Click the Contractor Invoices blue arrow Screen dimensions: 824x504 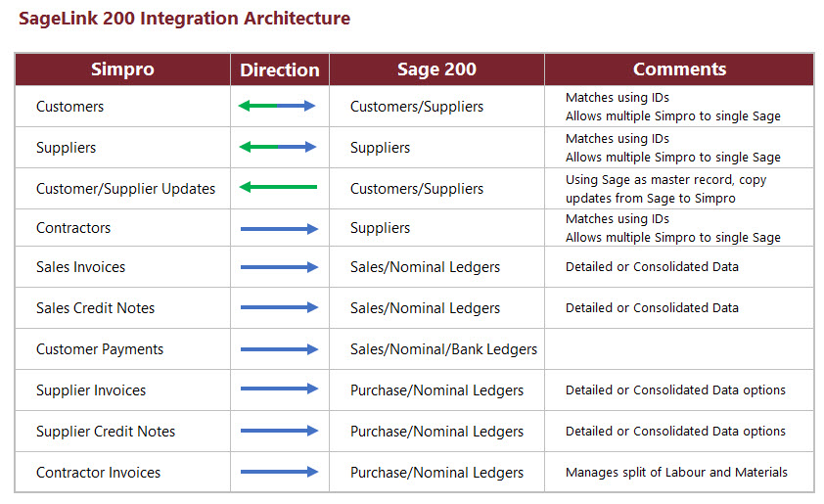(x=280, y=472)
